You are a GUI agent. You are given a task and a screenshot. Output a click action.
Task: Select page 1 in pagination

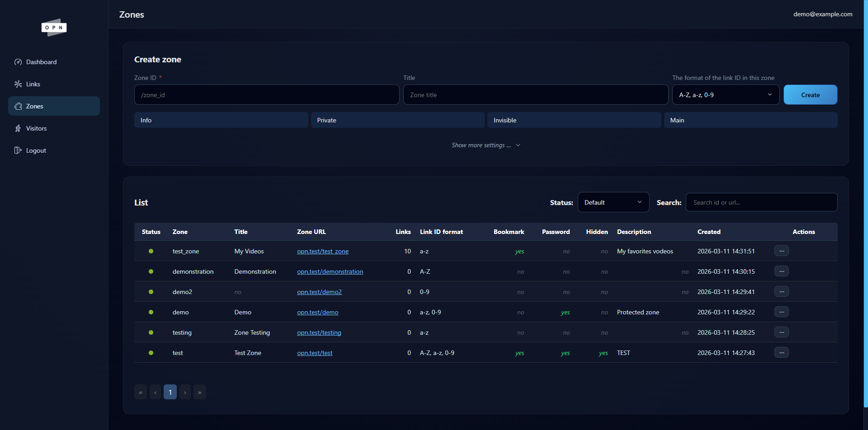170,392
